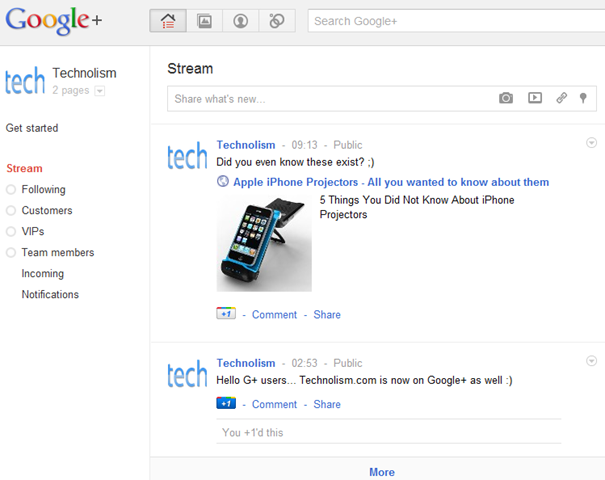The height and width of the screenshot is (480, 605).
Task: Load More posts in stream
Action: pos(381,472)
